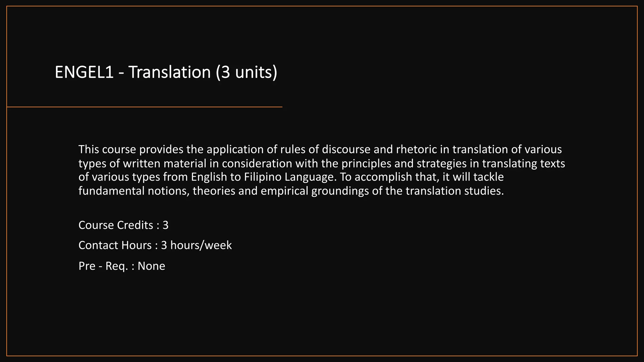This screenshot has height=362, width=644.
Task: Click the Course Credits : 3 line
Action: (124, 225)
